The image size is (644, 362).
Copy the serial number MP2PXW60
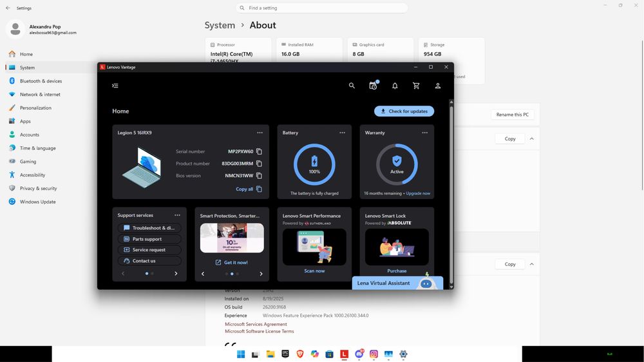(x=259, y=151)
